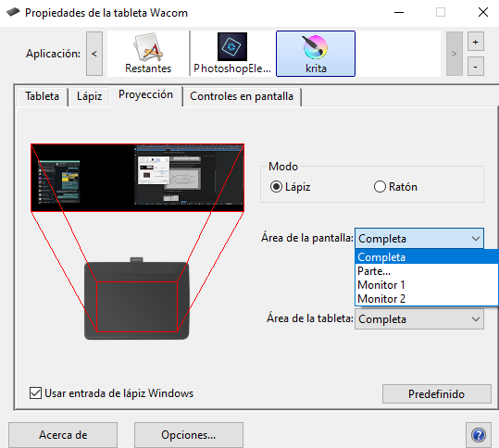Click the screen mapping preview thumbnail
499x448 pixels.
[137, 178]
